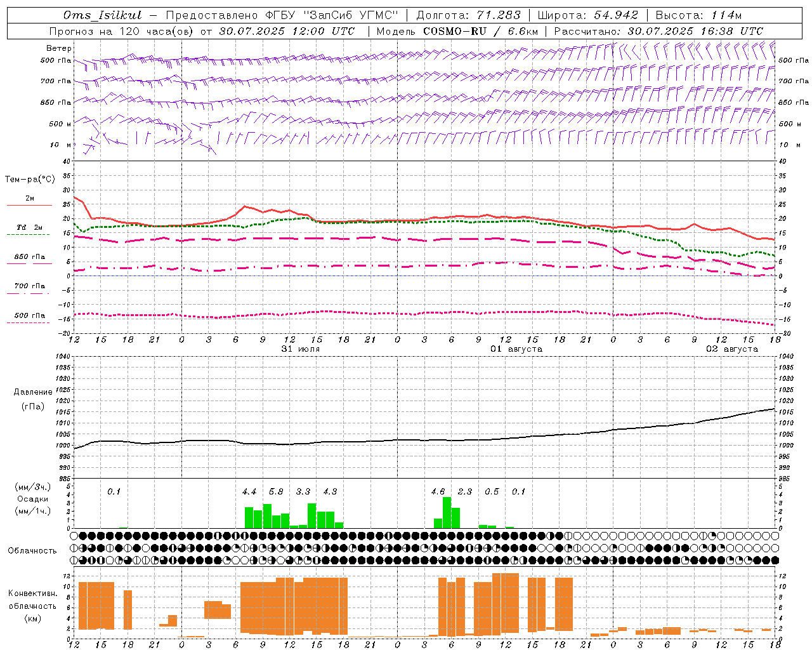Select the 0.5 precipitation total
Screen dimensions: 812x650
[x=492, y=491]
